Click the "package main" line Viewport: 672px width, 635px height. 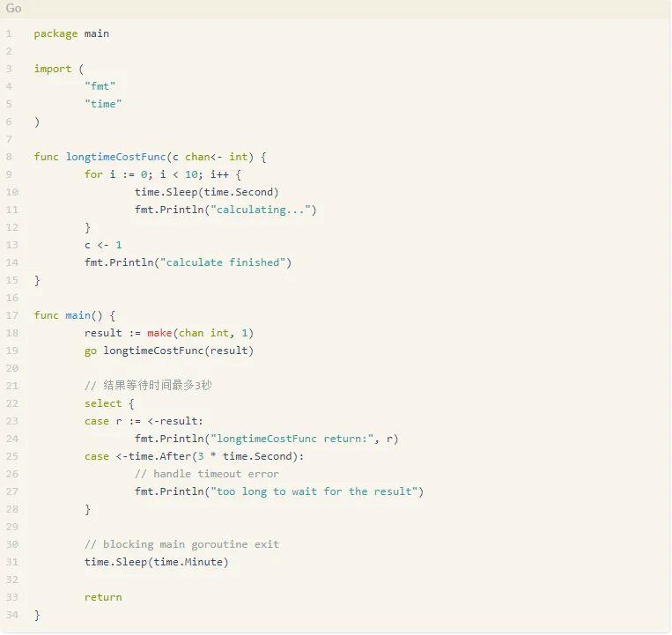[71, 33]
